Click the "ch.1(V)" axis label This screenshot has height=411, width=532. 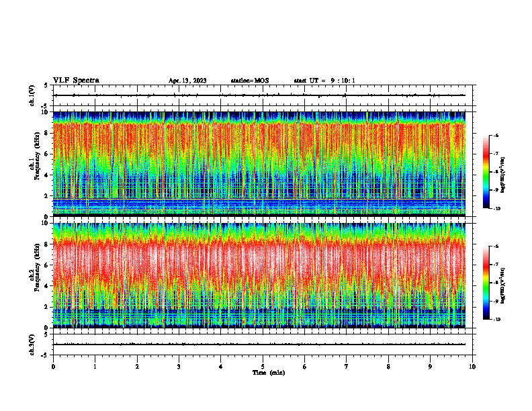coord(32,95)
